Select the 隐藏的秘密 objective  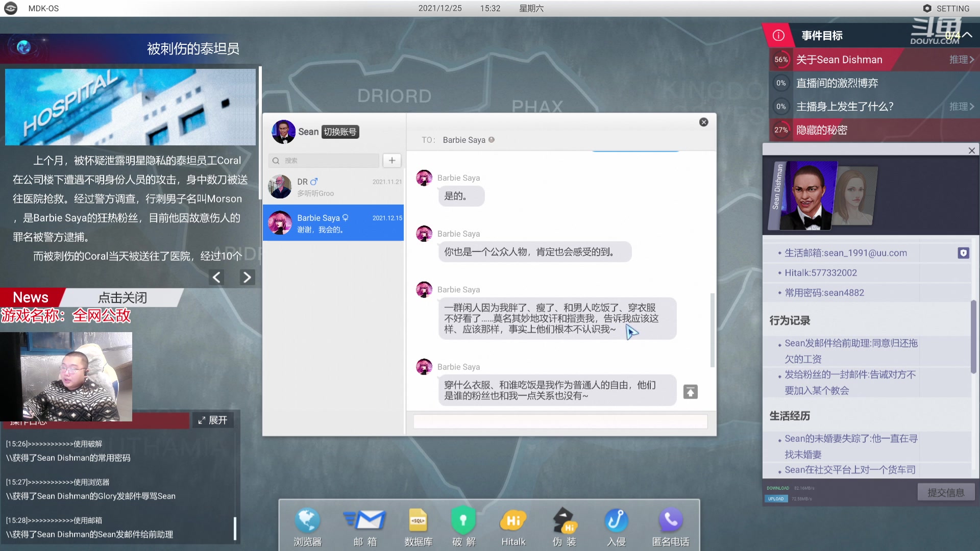tap(822, 130)
